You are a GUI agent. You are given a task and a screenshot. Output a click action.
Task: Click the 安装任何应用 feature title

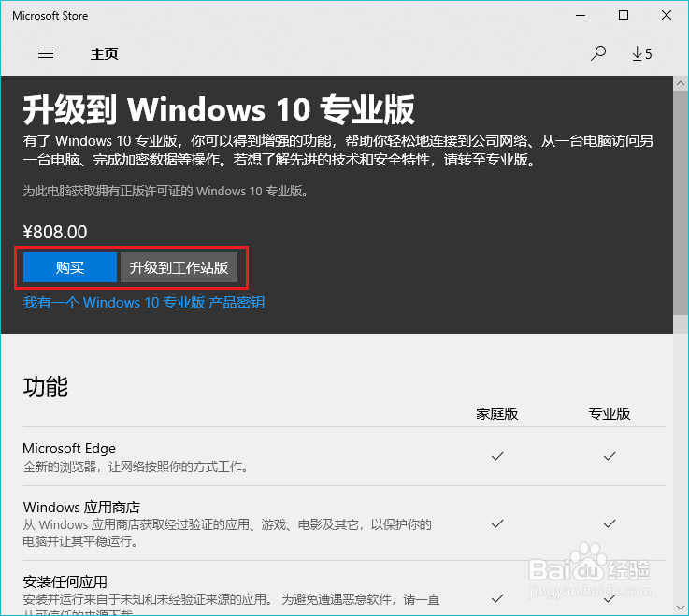tap(65, 581)
